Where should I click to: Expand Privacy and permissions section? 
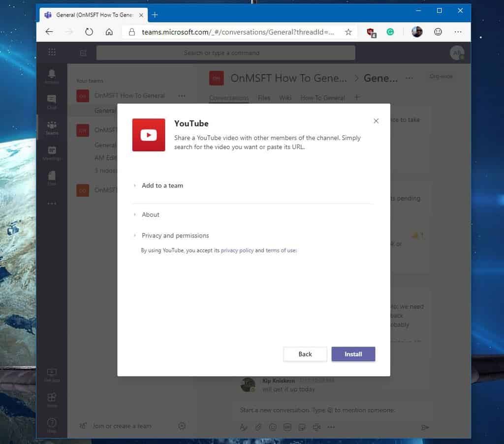tap(175, 236)
